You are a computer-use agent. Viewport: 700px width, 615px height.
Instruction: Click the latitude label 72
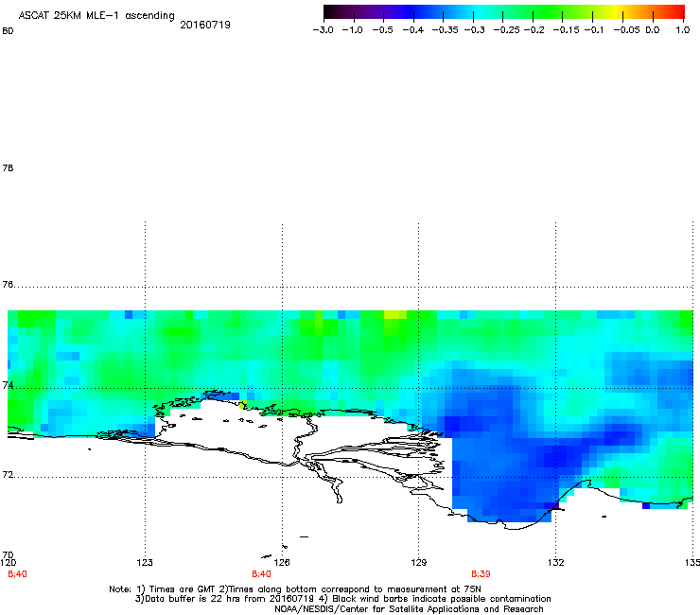(x=8, y=474)
